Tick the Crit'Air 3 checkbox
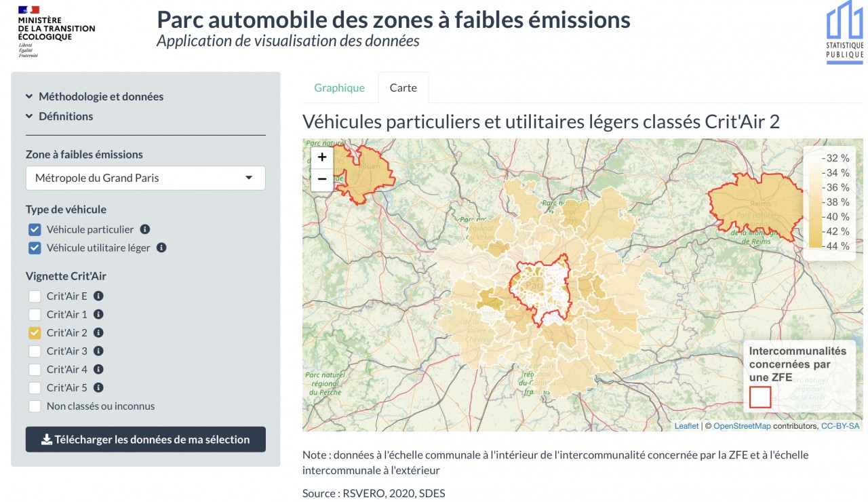Viewport: 868px width, 502px height. click(35, 351)
